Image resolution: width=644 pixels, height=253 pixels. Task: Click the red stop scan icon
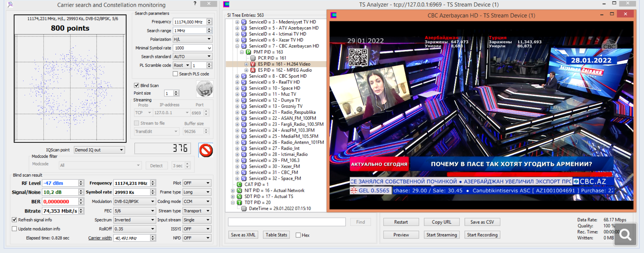(206, 150)
